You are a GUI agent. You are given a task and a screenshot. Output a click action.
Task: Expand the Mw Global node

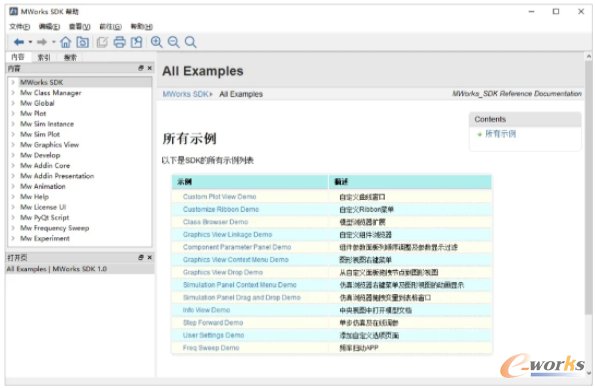click(x=13, y=103)
